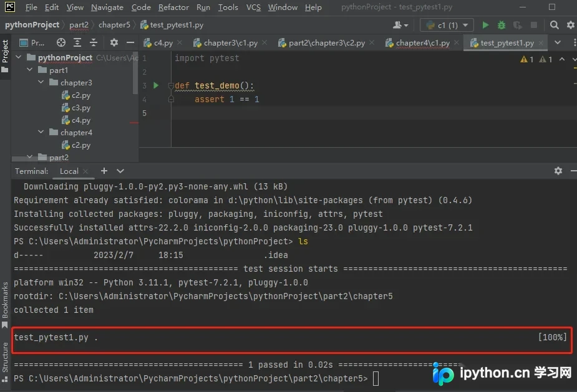The height and width of the screenshot is (392, 577).
Task: Collapse the part1 folder
Action: [30, 70]
